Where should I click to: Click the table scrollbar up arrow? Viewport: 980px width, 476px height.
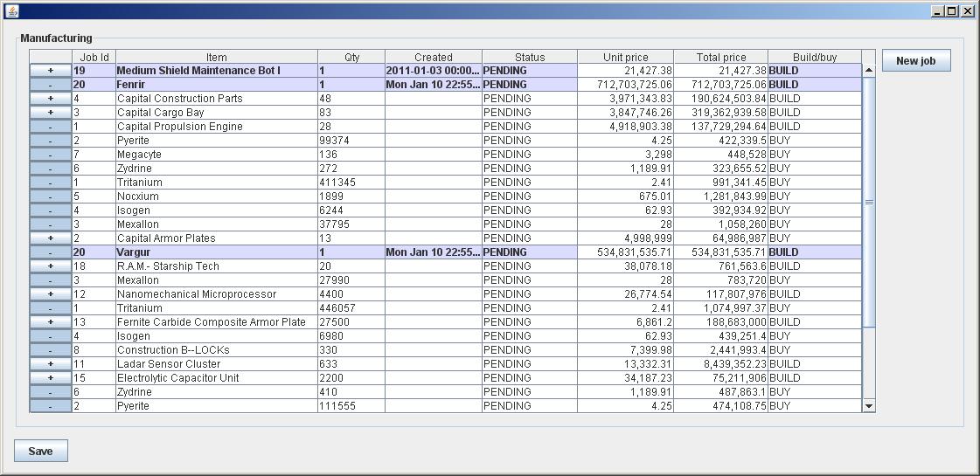(869, 70)
